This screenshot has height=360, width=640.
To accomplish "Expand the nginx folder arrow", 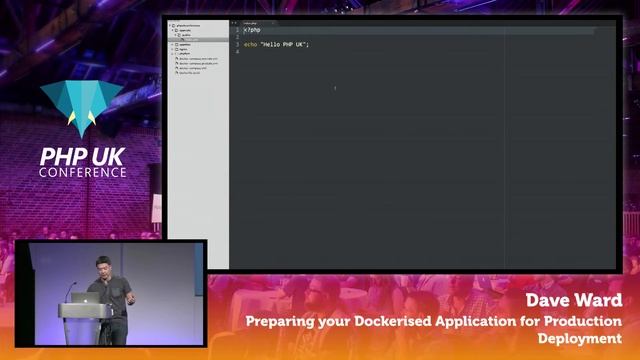I will click(x=172, y=49).
